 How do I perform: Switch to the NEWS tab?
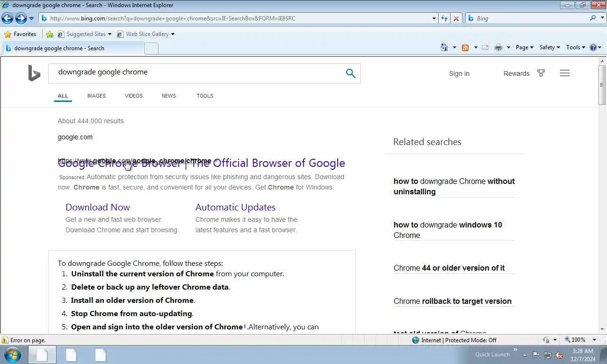(169, 96)
